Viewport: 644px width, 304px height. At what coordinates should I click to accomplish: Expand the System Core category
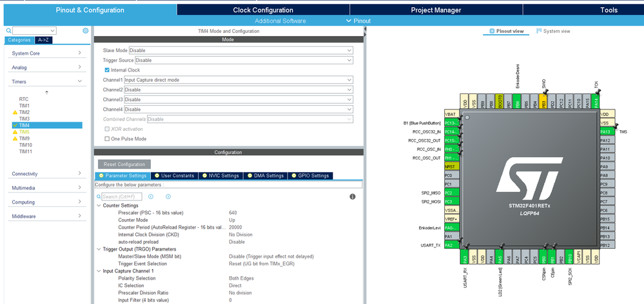coord(47,53)
